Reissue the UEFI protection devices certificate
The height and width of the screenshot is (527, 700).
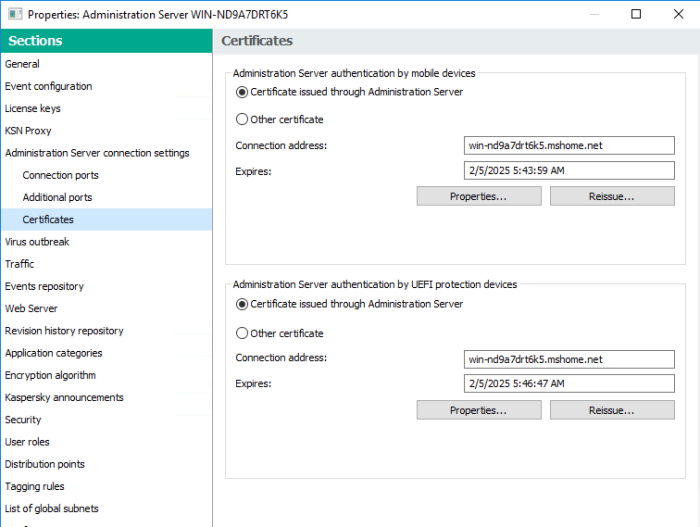[x=611, y=410]
